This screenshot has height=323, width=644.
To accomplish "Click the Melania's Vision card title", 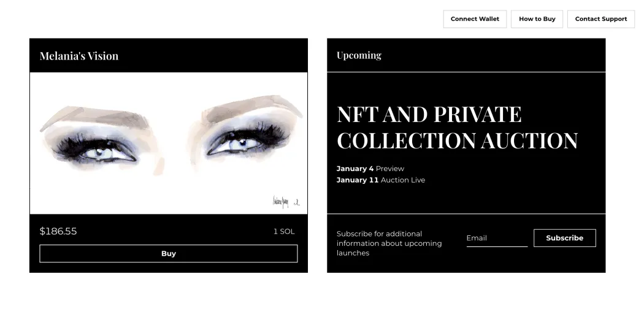I will coord(79,56).
